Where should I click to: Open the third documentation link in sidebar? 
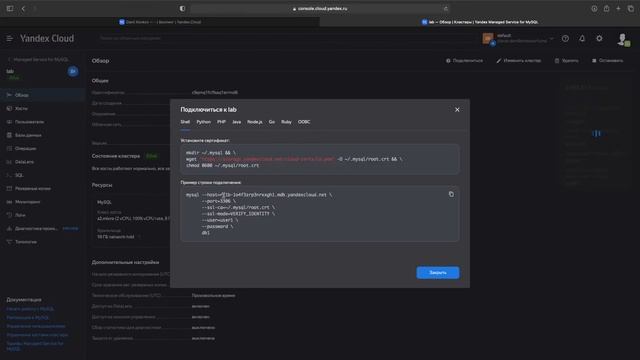[36, 326]
